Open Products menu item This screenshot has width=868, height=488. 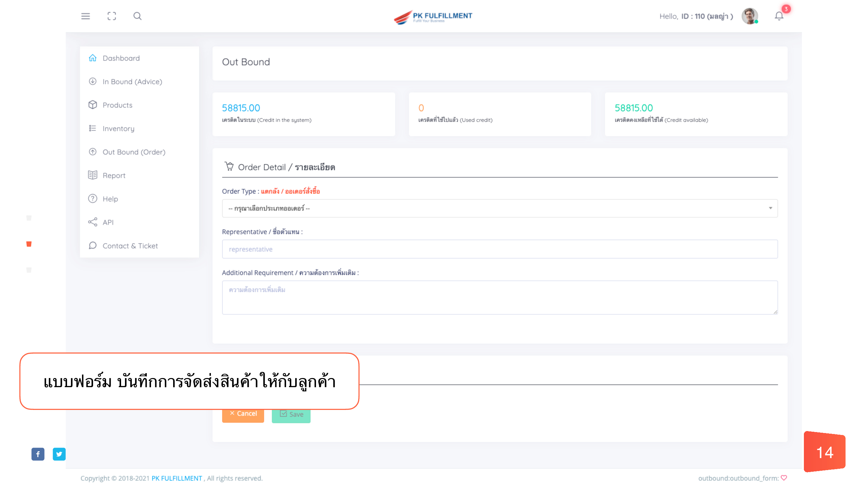pyautogui.click(x=117, y=105)
